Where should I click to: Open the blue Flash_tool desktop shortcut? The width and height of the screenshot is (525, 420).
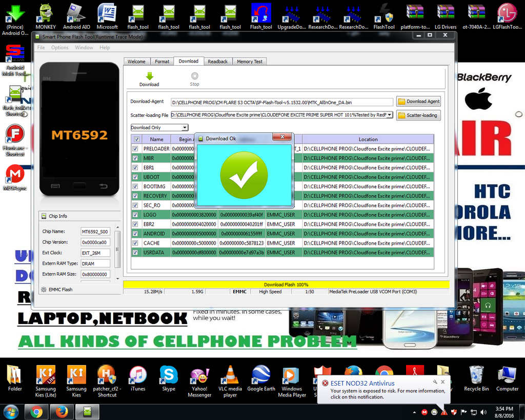click(x=261, y=16)
